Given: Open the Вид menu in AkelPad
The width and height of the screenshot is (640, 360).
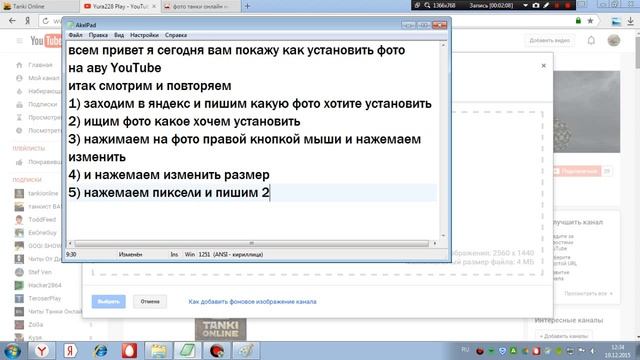Looking at the screenshot, I should [x=119, y=35].
